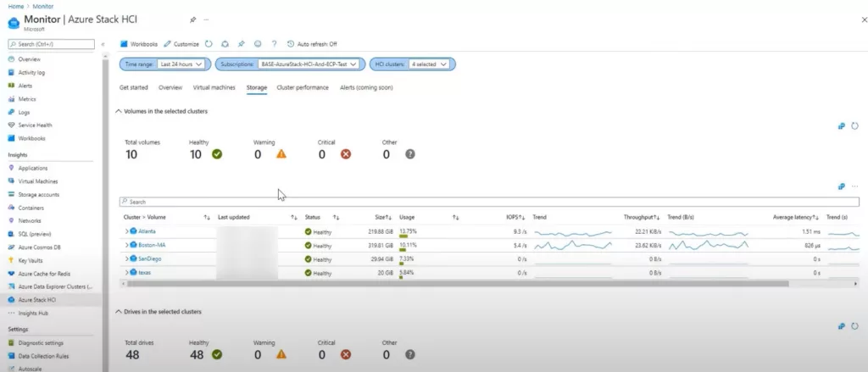
Task: Open the Workbooks toolbar button
Action: (139, 44)
